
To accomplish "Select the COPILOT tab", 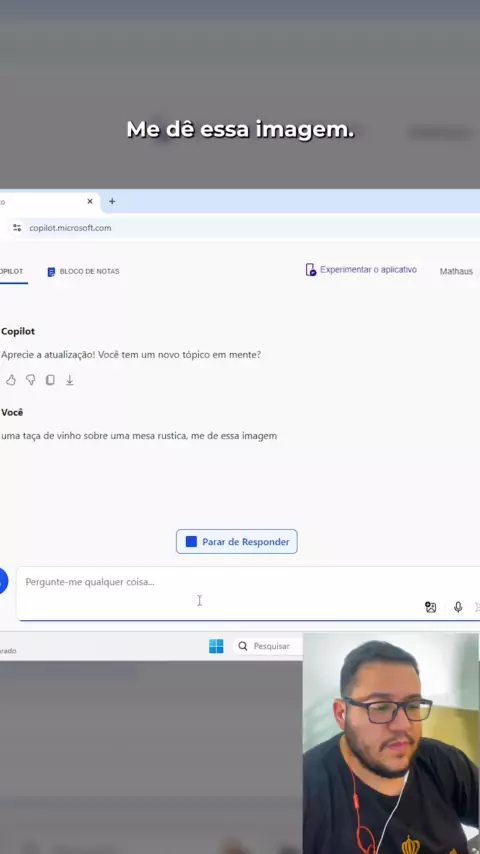I will point(11,271).
